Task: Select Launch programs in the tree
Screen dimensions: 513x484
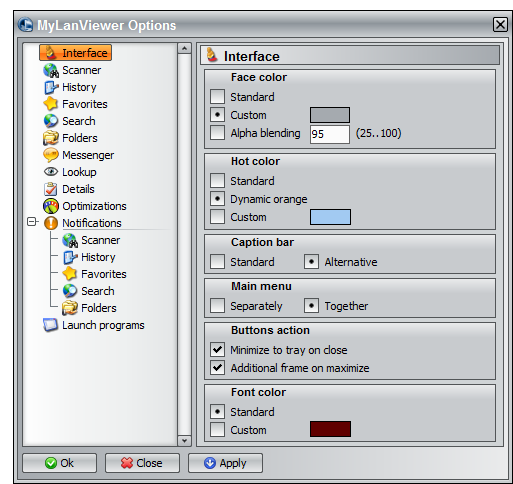Action: click(x=103, y=325)
